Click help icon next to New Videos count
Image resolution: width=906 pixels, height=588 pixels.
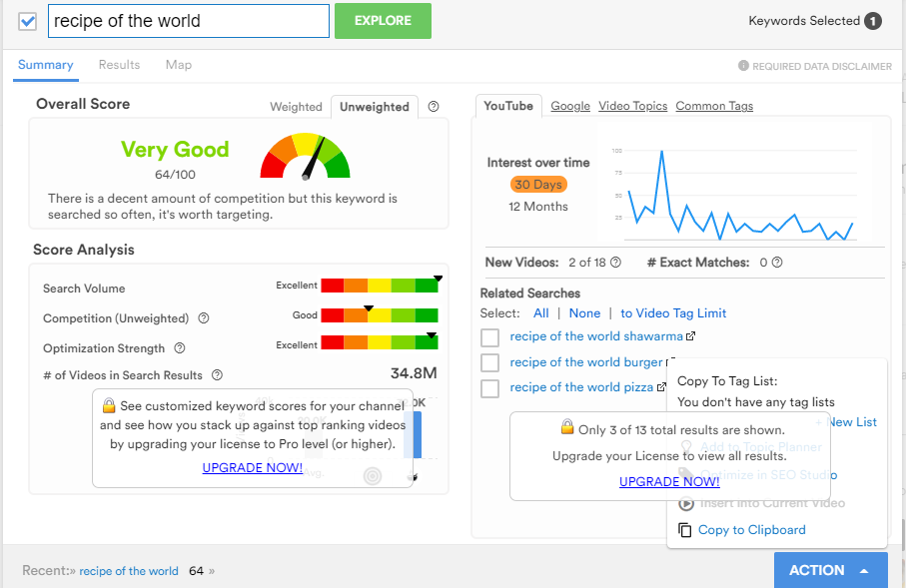point(616,263)
